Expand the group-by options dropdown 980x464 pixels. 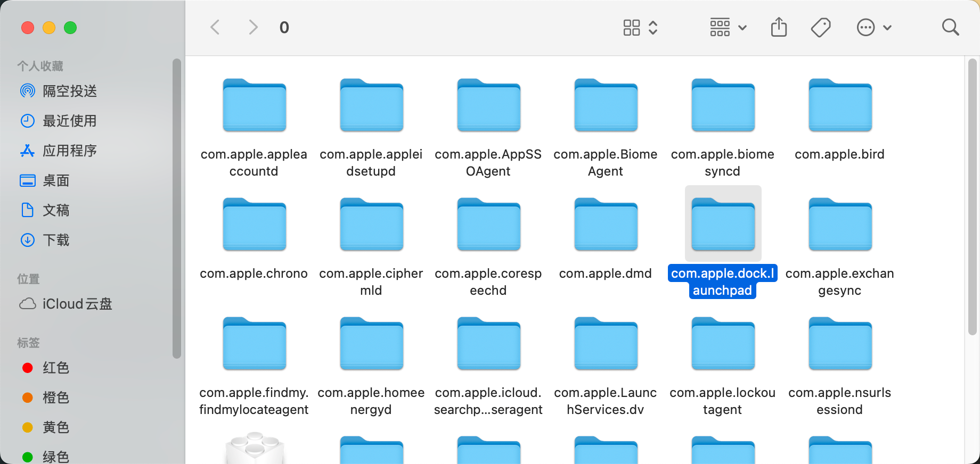[x=728, y=27]
